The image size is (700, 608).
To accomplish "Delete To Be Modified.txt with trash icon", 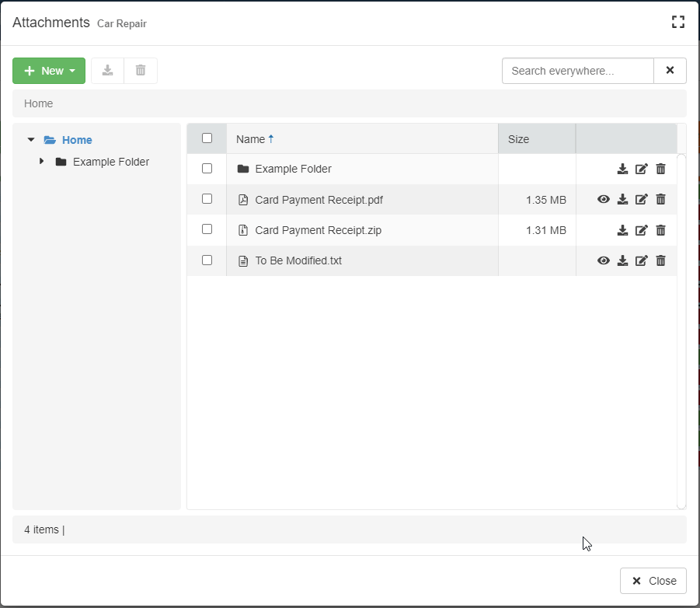I will tap(660, 260).
